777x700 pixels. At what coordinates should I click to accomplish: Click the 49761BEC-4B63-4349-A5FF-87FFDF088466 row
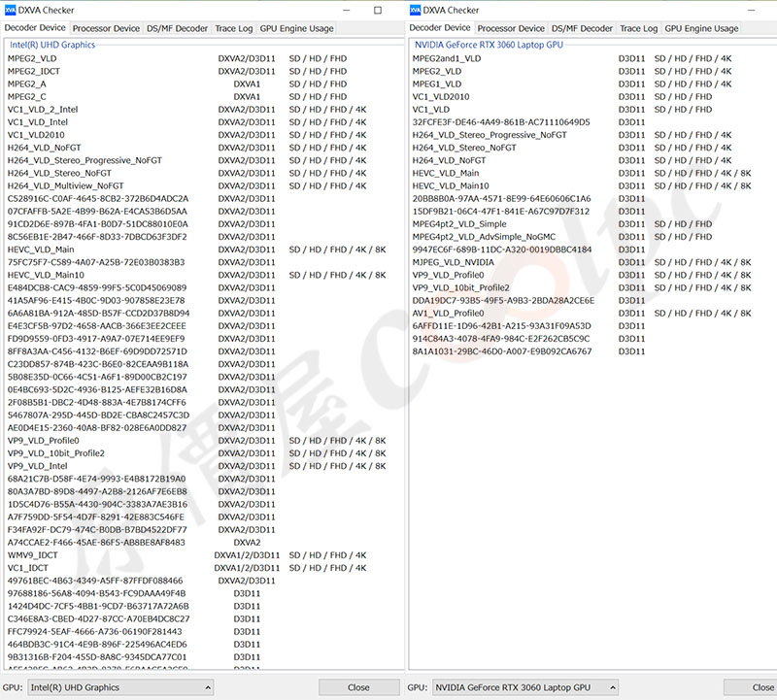[x=141, y=581]
